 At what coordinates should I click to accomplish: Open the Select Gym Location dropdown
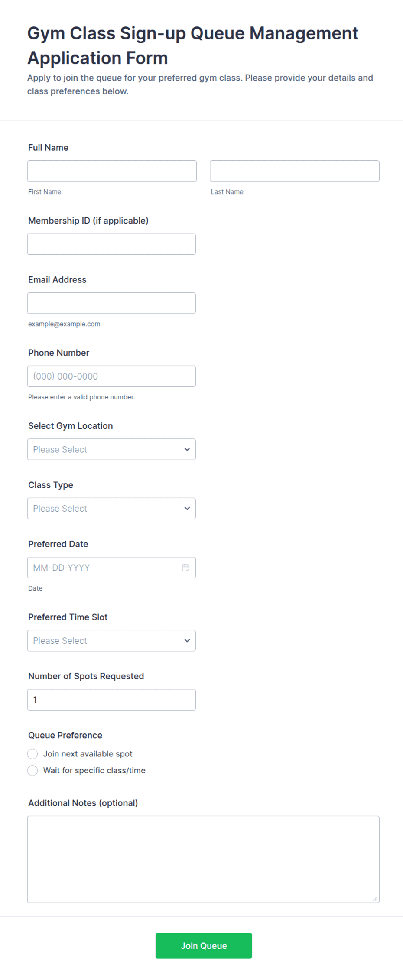click(111, 449)
